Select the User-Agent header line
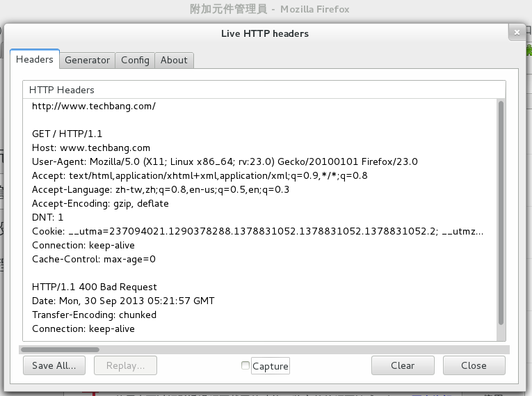Screen dimensions: 532x396 225,161
